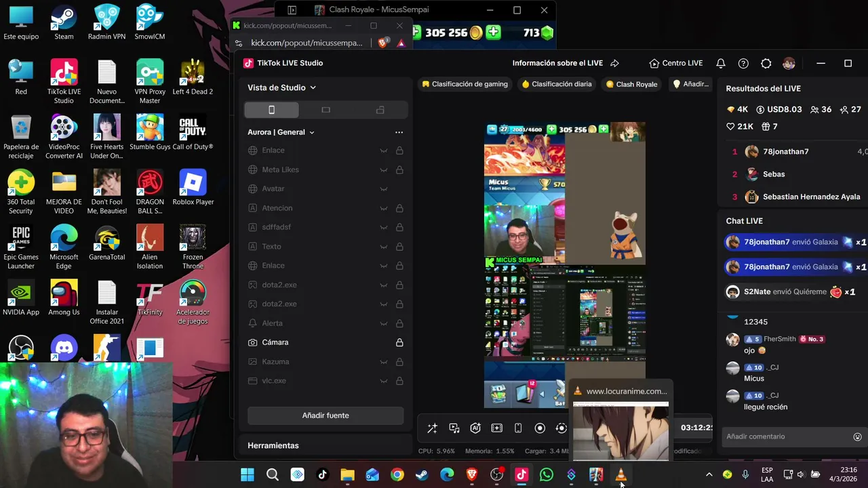The width and height of the screenshot is (868, 488).
Task: Unlock the Cámara source lock
Action: click(x=399, y=342)
